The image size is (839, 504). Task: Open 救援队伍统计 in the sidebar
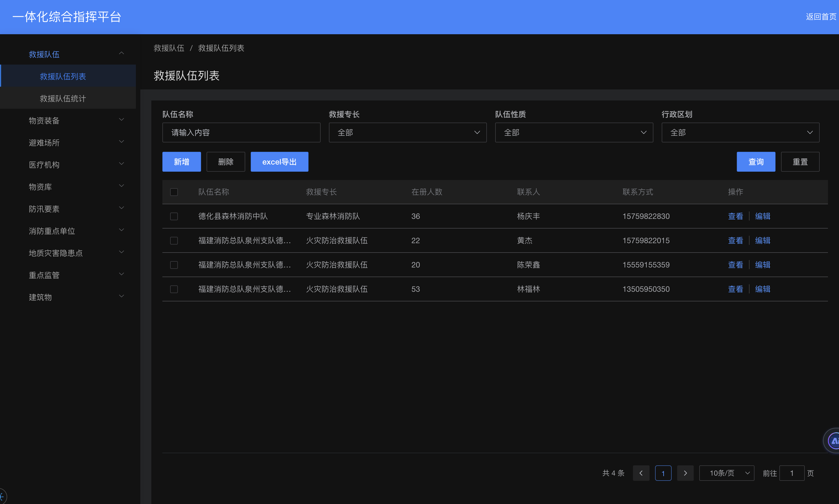[x=68, y=98]
